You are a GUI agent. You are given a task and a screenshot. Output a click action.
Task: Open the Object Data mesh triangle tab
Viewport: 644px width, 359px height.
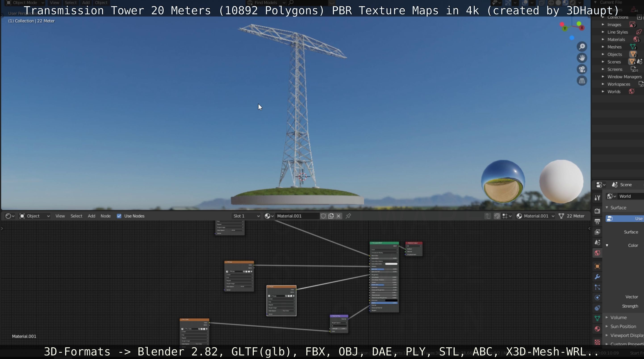597,319
